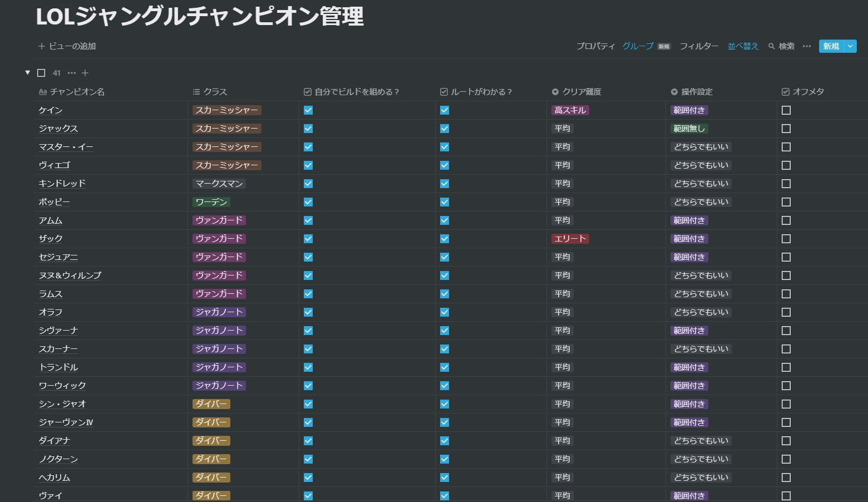868x502 pixels.
Task: Open the セジュアニ page
Action: click(x=58, y=257)
